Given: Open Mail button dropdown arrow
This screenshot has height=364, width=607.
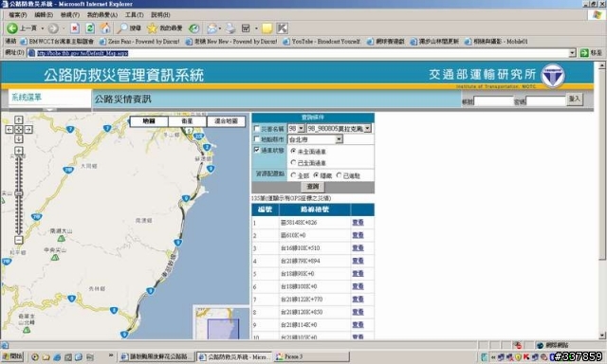Looking at the screenshot, I should tap(220, 28).
